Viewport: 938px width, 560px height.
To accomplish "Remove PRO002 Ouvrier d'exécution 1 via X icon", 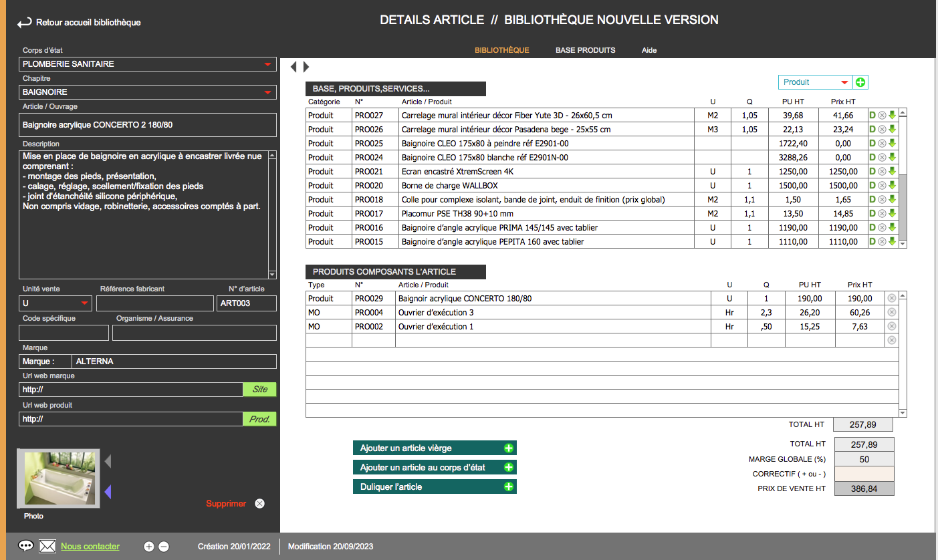I will tap(891, 326).
